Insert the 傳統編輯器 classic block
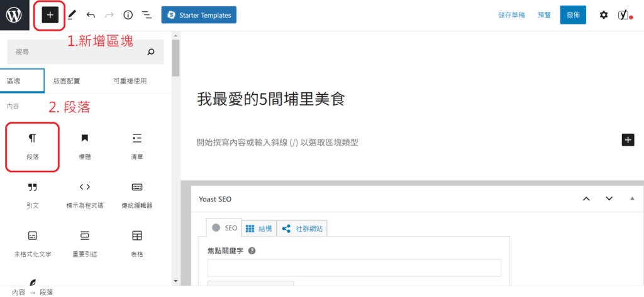This screenshot has height=297, width=644. pos(136,196)
